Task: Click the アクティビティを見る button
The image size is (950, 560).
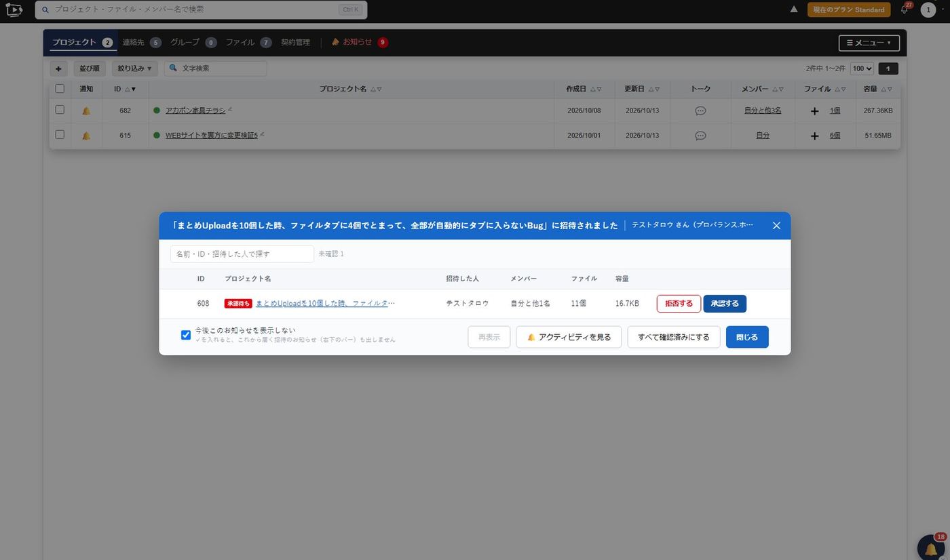Action: click(x=569, y=337)
